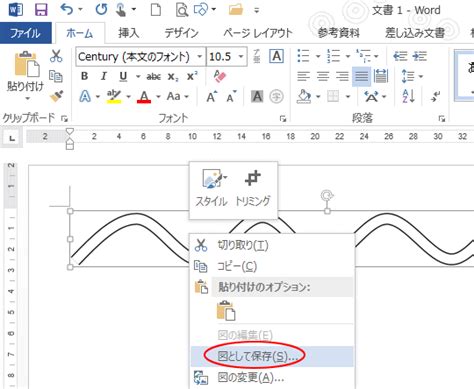Set paragraph to justify alignment

[x=361, y=76]
